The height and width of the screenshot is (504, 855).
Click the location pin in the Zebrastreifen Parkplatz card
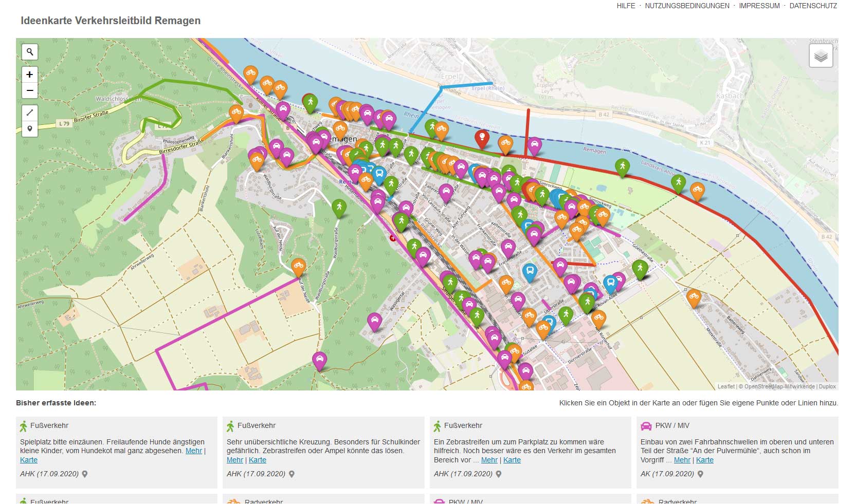[498, 474]
